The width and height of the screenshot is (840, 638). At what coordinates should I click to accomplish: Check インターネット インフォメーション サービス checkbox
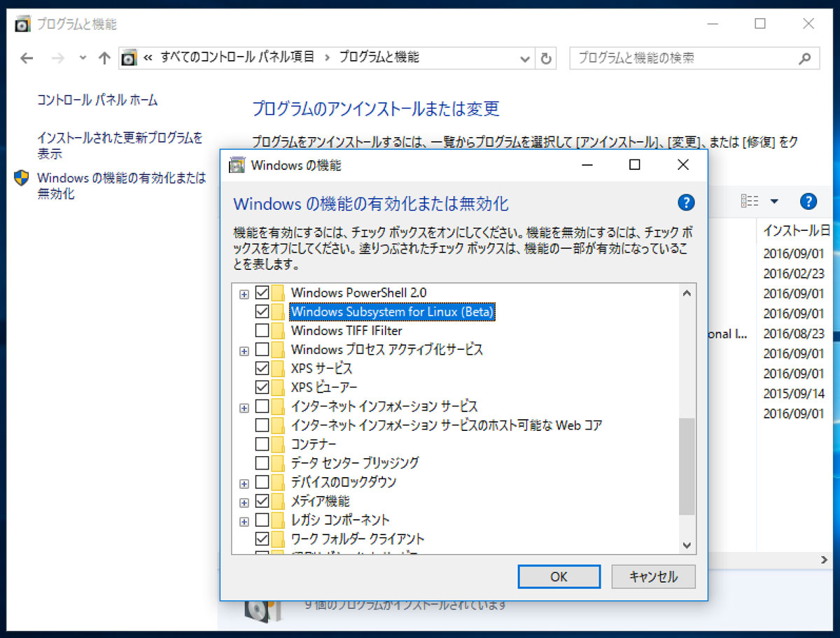coord(262,406)
